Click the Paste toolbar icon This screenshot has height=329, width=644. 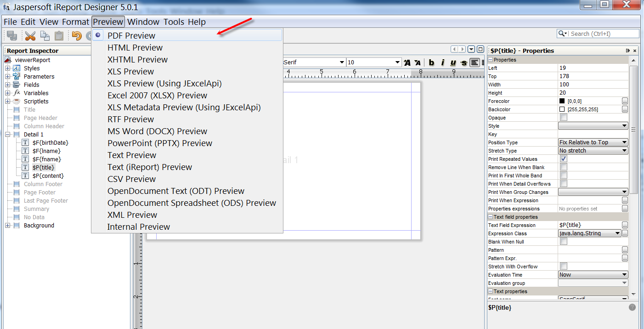59,35
